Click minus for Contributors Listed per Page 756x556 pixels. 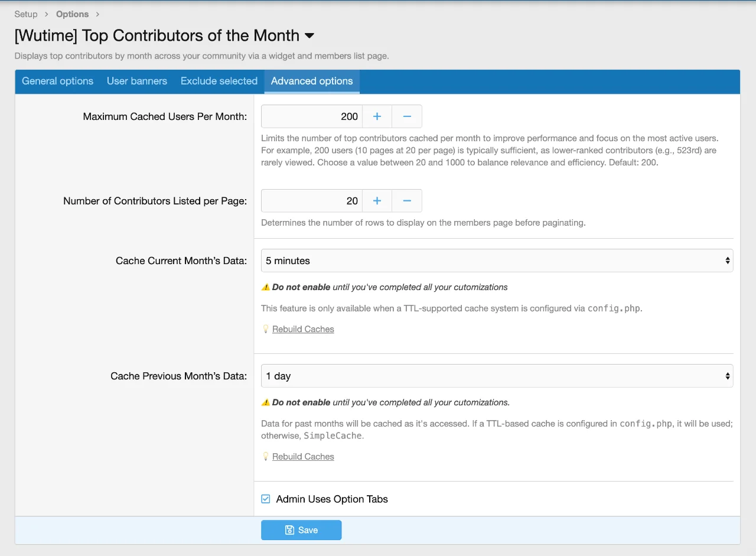[x=407, y=201]
